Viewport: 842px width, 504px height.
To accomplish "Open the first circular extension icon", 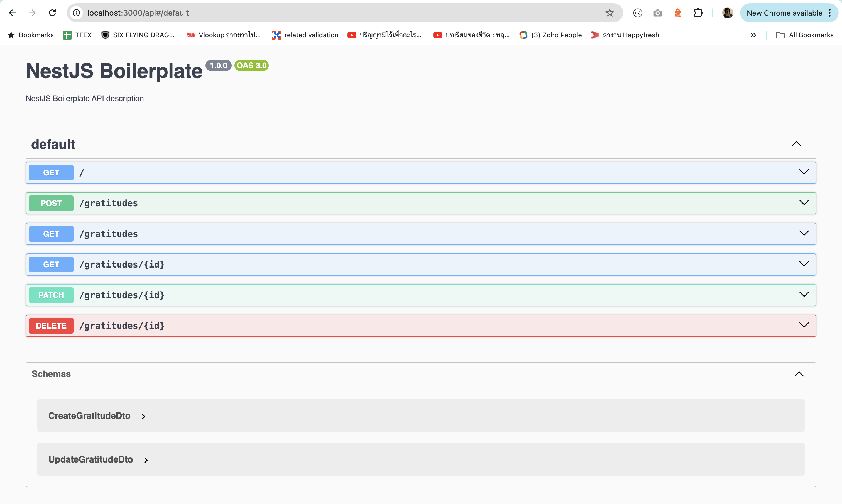I will [638, 13].
